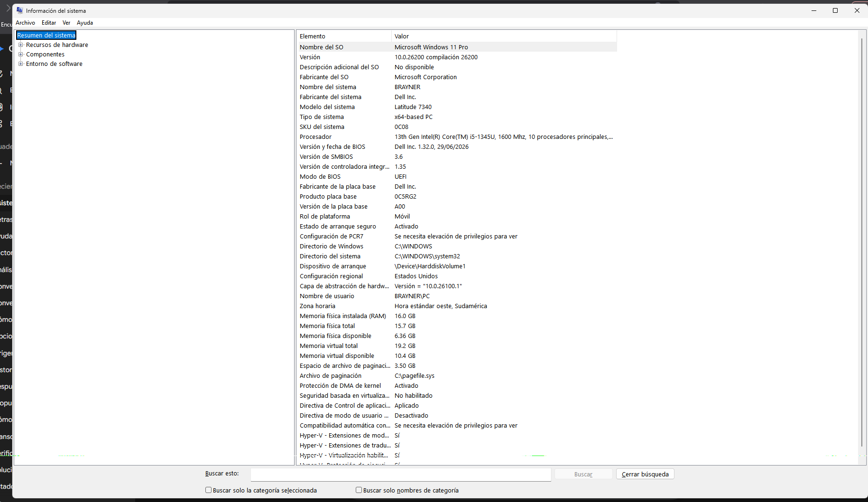This screenshot has width=868, height=502.
Task: Select the 'Procesador' row
Action: (x=457, y=137)
